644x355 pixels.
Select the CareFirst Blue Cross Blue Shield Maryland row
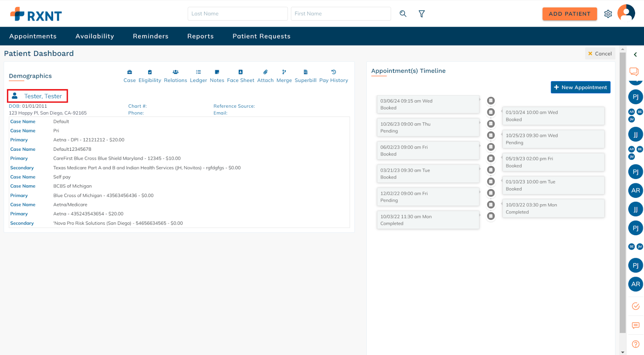pyautogui.click(x=179, y=158)
